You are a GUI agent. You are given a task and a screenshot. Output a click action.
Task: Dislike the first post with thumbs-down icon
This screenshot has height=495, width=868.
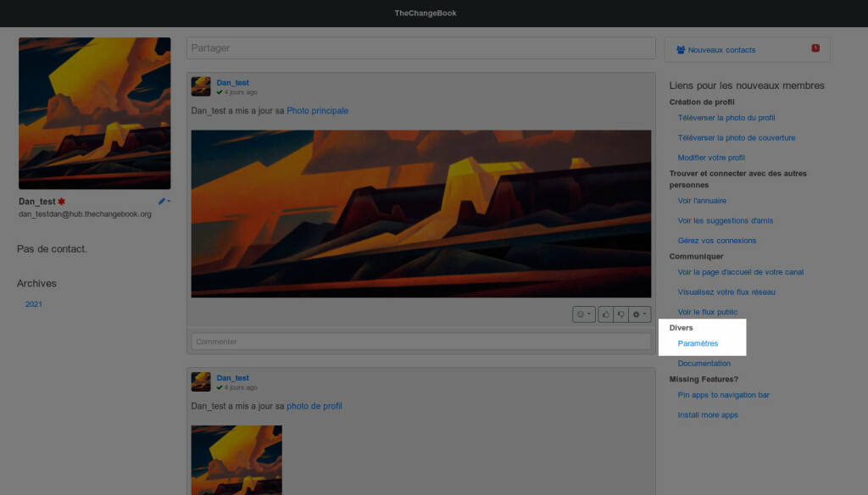[621, 314]
